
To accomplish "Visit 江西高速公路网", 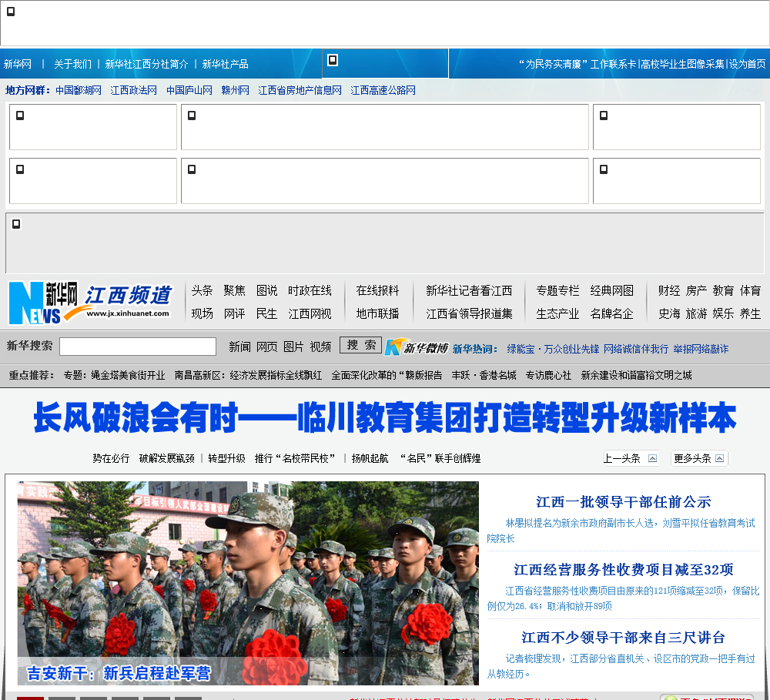I will (x=383, y=90).
